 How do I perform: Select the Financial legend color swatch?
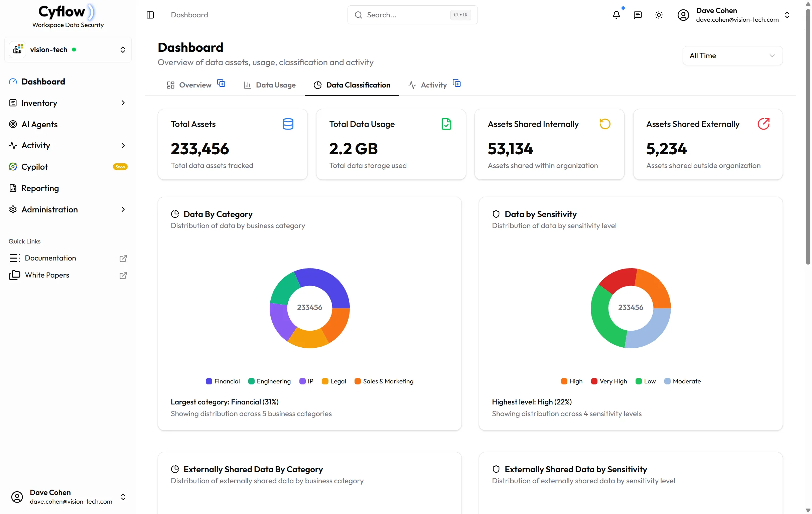[209, 381]
